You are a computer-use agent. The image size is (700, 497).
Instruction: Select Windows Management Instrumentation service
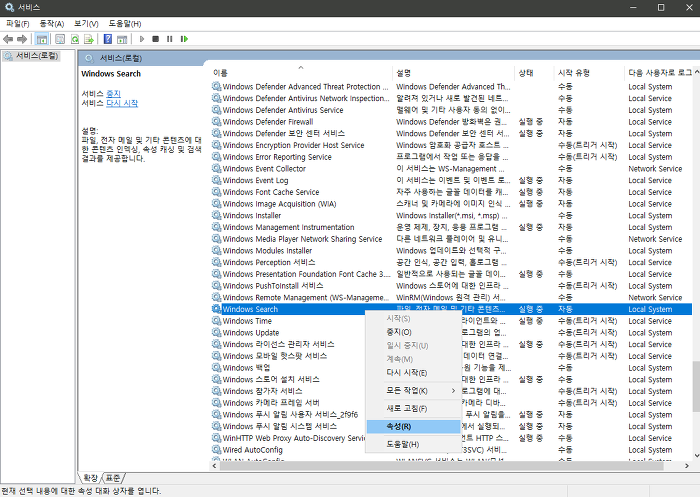coord(451,227)
